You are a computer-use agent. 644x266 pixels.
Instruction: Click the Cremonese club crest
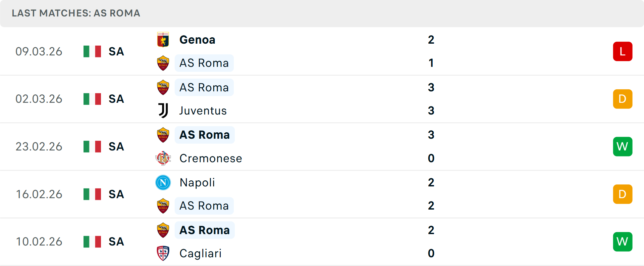click(x=163, y=158)
